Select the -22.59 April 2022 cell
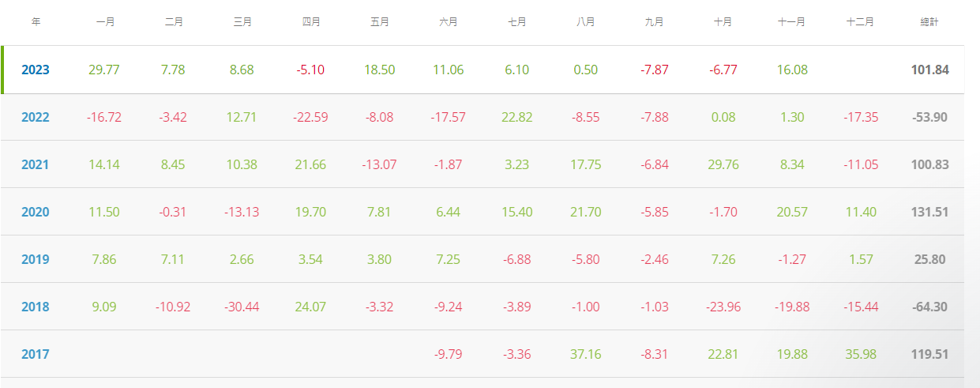Viewport: 980px width, 388px height. tap(311, 117)
